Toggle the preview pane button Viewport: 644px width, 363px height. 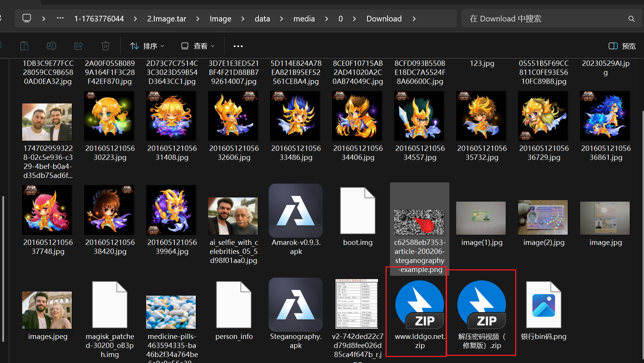[622, 46]
